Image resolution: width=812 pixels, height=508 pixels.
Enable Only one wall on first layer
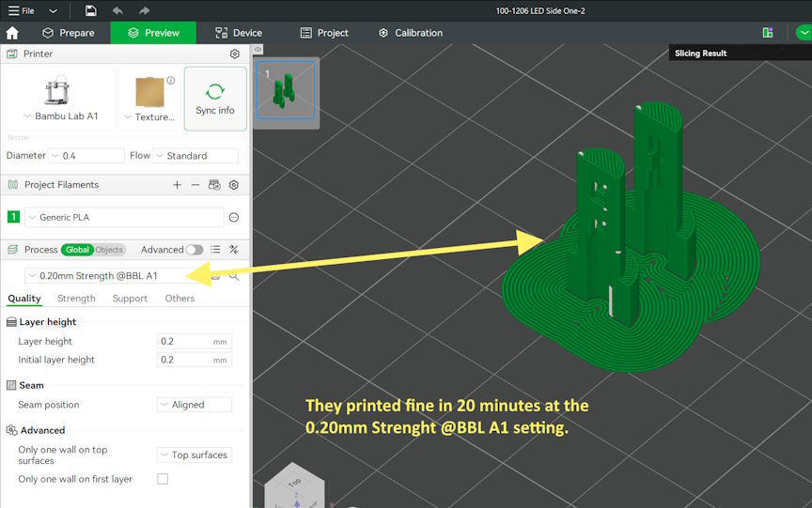pyautogui.click(x=163, y=479)
